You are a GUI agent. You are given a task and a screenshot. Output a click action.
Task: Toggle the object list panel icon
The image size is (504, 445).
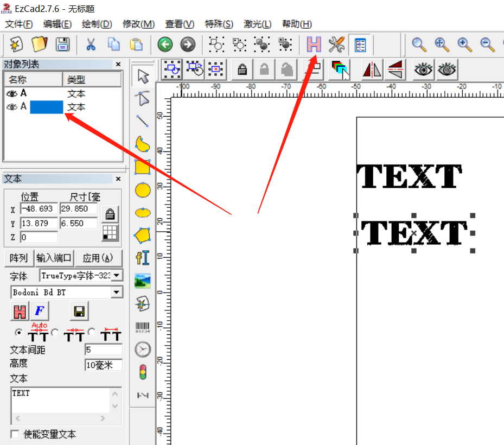click(360, 44)
